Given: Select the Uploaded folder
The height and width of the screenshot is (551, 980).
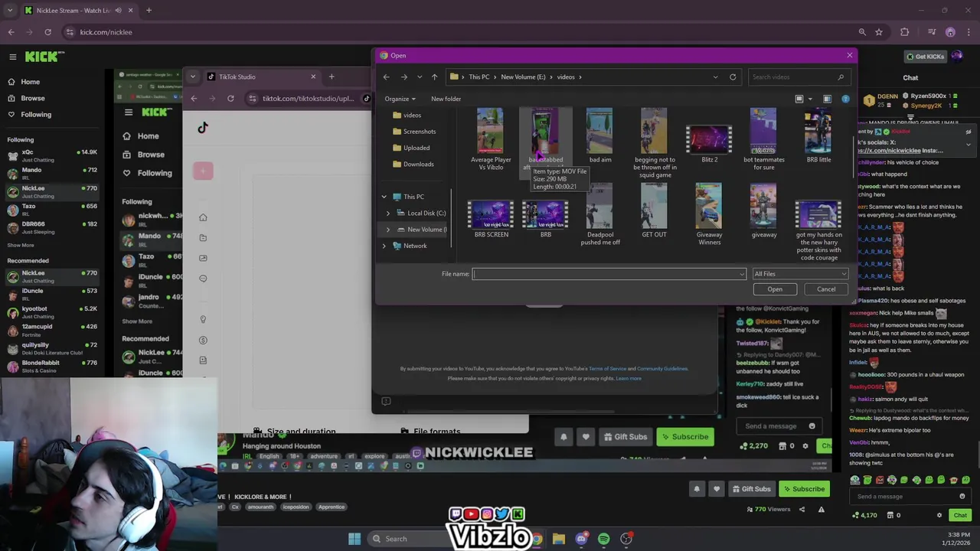Looking at the screenshot, I should point(416,148).
